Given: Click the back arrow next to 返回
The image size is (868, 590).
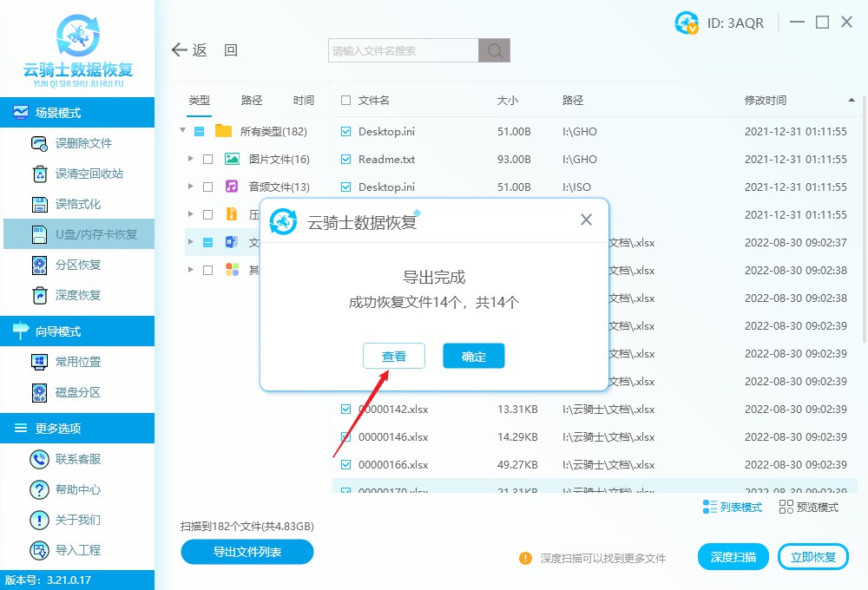Looking at the screenshot, I should pos(180,49).
